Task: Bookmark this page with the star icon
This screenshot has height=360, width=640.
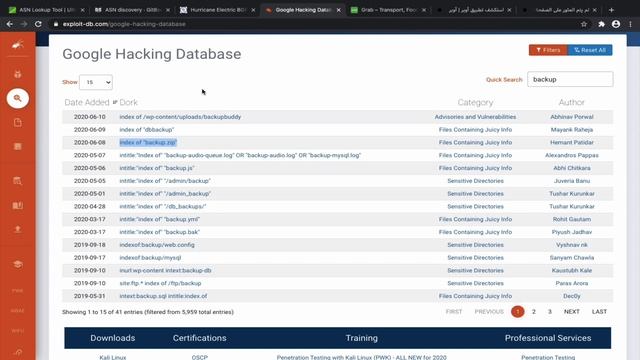Action: (584, 24)
